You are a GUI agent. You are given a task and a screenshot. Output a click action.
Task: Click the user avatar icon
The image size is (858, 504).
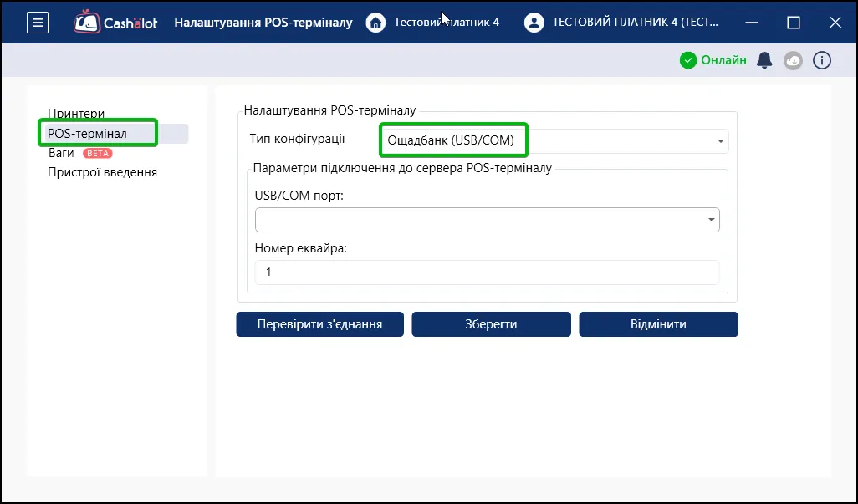pos(534,23)
